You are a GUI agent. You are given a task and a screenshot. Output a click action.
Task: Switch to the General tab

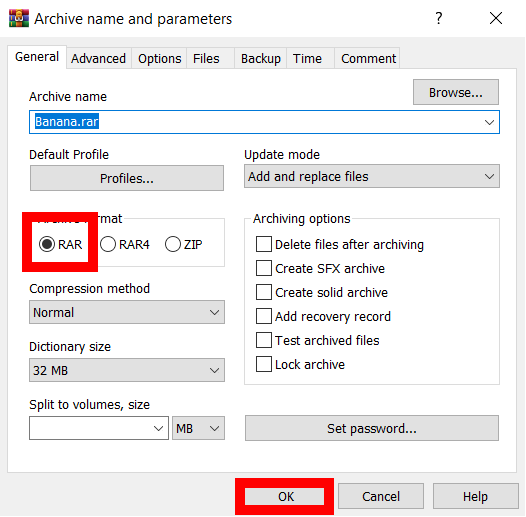coord(37,57)
